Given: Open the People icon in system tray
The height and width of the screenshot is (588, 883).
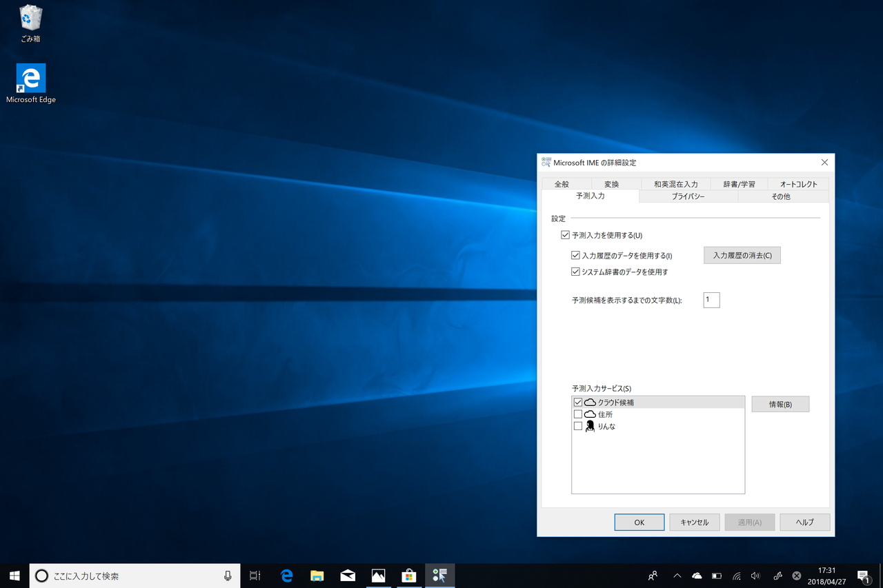Looking at the screenshot, I should 652,576.
